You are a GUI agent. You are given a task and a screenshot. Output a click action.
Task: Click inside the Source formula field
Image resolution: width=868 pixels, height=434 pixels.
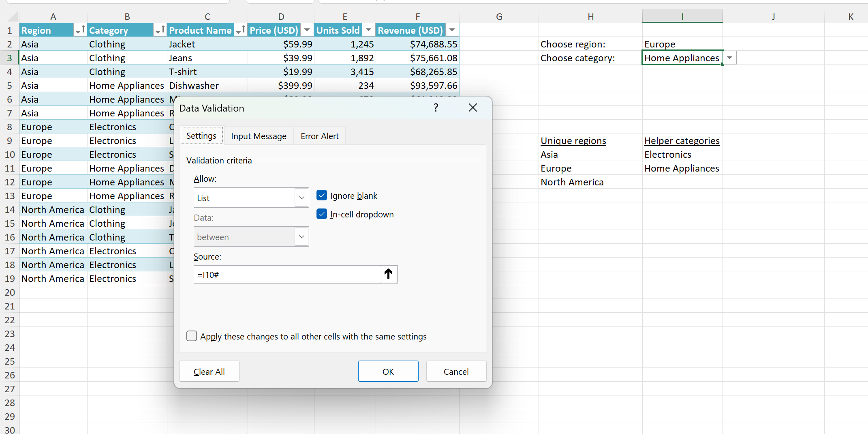[x=286, y=275]
